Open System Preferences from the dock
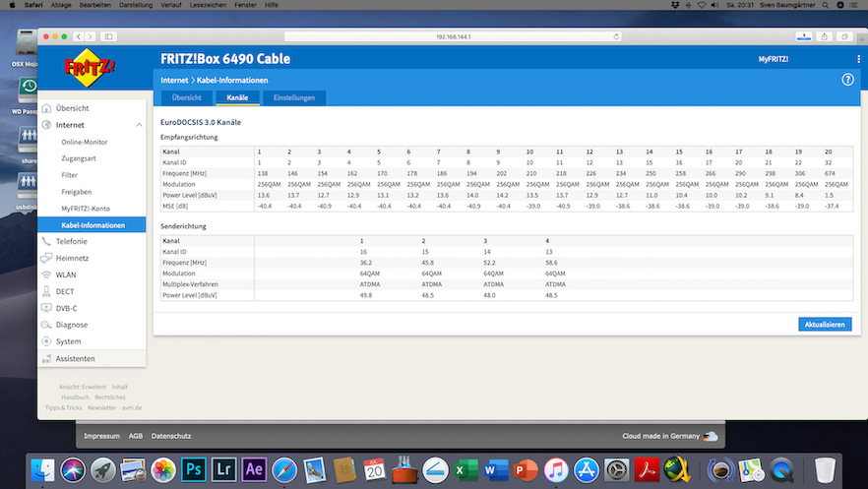The height and width of the screenshot is (489, 868). tap(616, 470)
